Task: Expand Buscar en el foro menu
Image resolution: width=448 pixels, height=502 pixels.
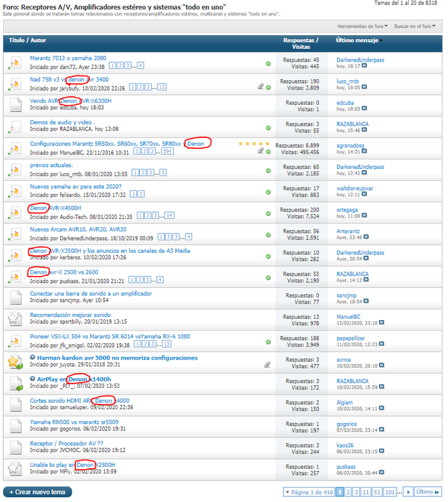Action: (415, 26)
